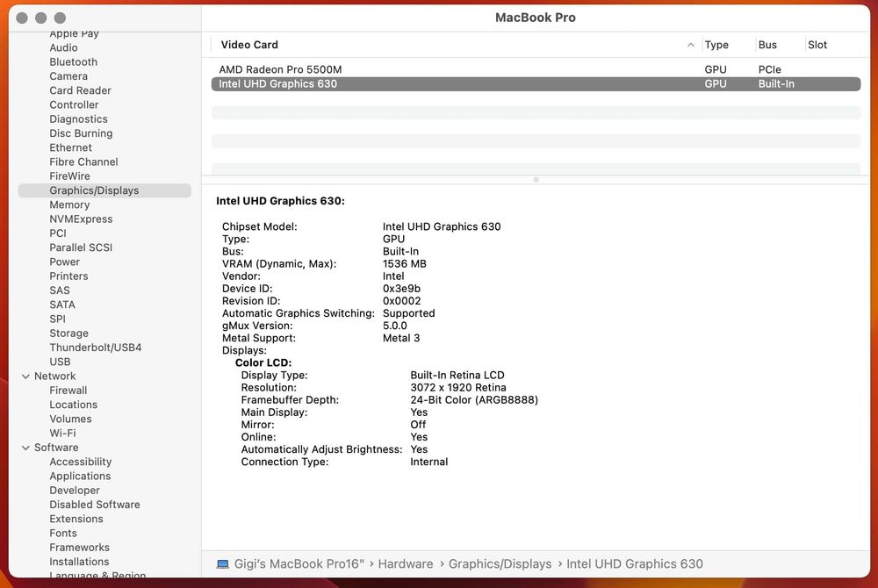
Task: Select Software category in sidebar
Action: pos(56,447)
